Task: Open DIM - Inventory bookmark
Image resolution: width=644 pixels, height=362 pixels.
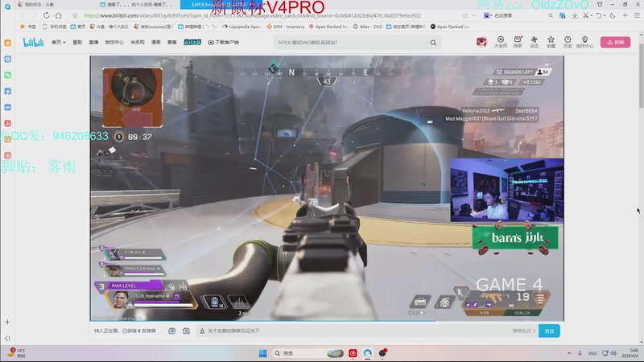Action: (x=286, y=27)
